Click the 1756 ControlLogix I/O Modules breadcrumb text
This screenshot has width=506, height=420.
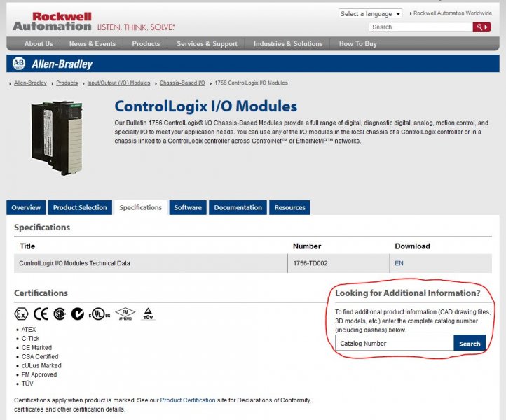tap(251, 83)
